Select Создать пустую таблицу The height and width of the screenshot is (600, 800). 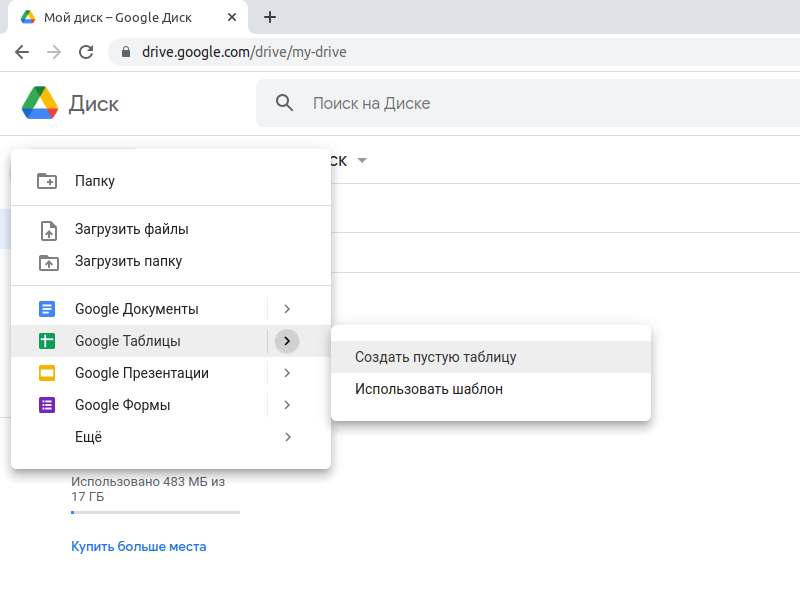[435, 357]
